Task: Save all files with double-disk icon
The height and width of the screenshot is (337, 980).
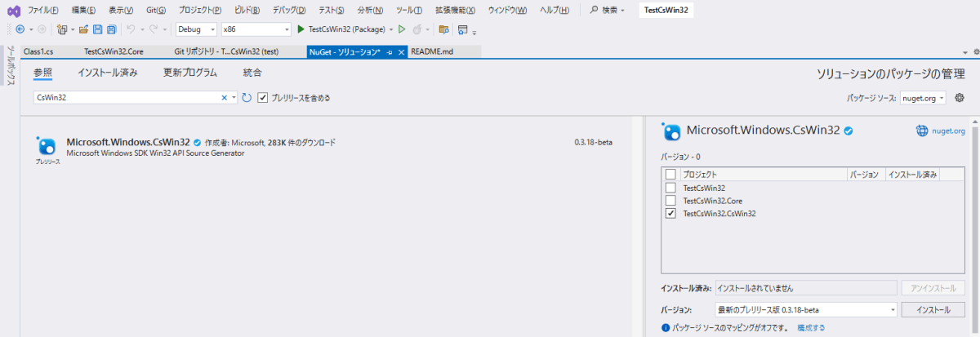Action: (x=111, y=29)
